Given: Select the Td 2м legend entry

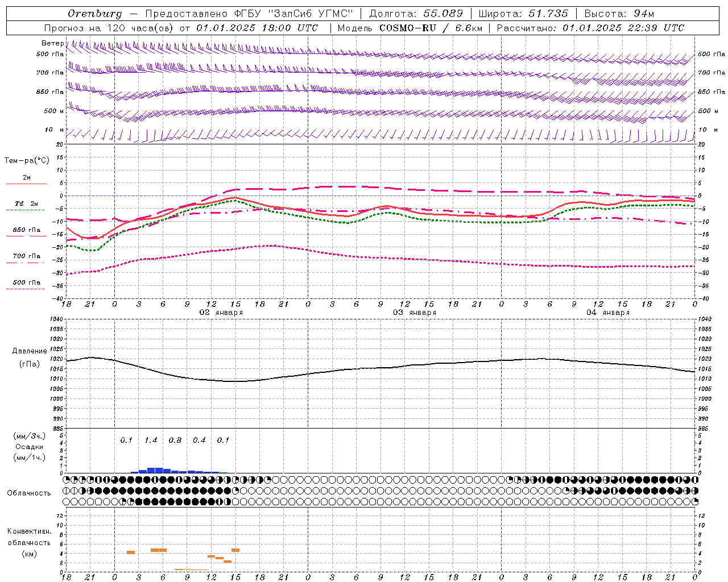Looking at the screenshot, I should (x=27, y=203).
